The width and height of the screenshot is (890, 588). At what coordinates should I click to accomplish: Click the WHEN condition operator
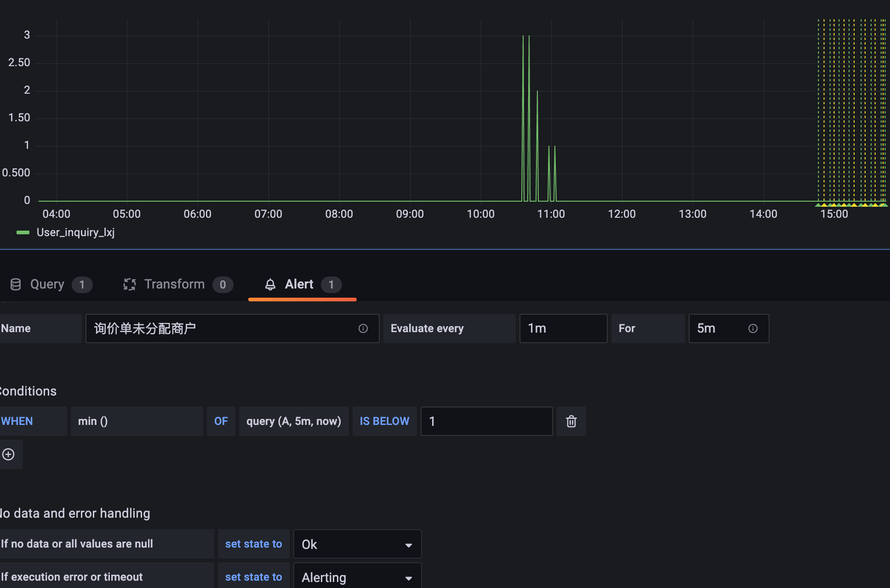tap(33, 421)
